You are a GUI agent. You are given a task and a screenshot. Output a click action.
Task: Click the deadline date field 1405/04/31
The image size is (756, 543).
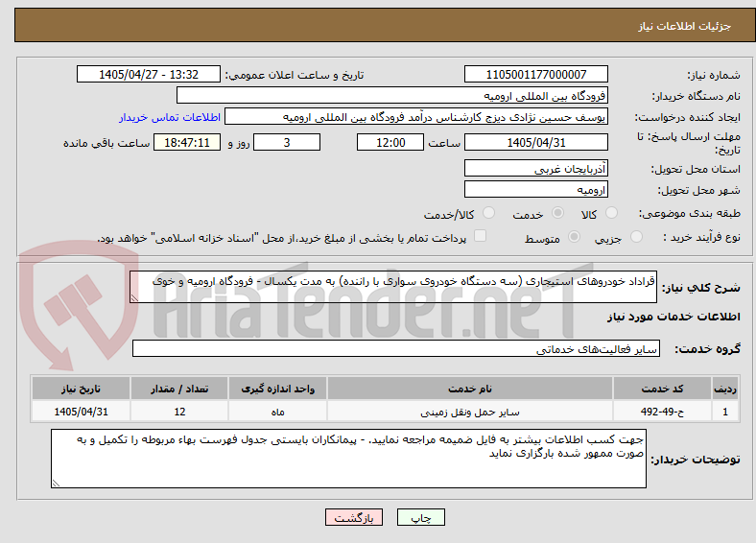click(535, 142)
